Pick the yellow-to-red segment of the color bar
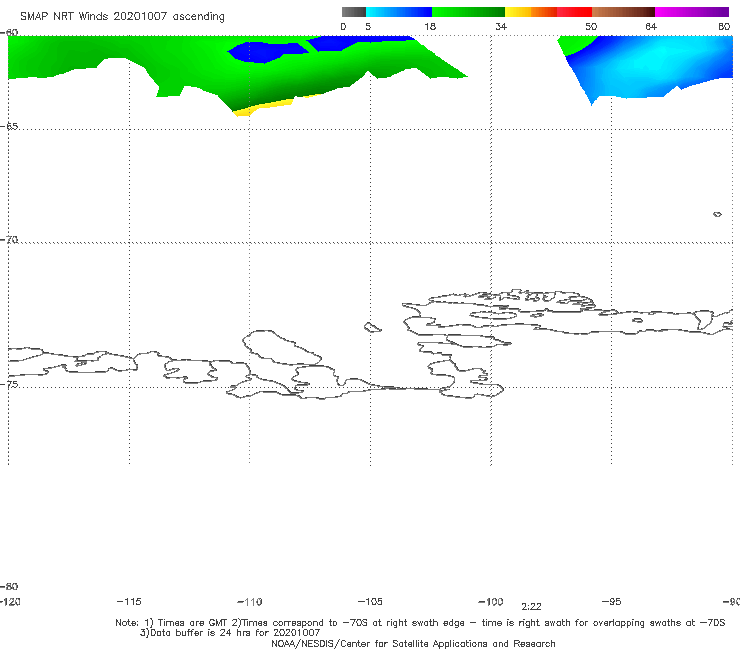This screenshot has width=740, height=650. tap(548, 12)
